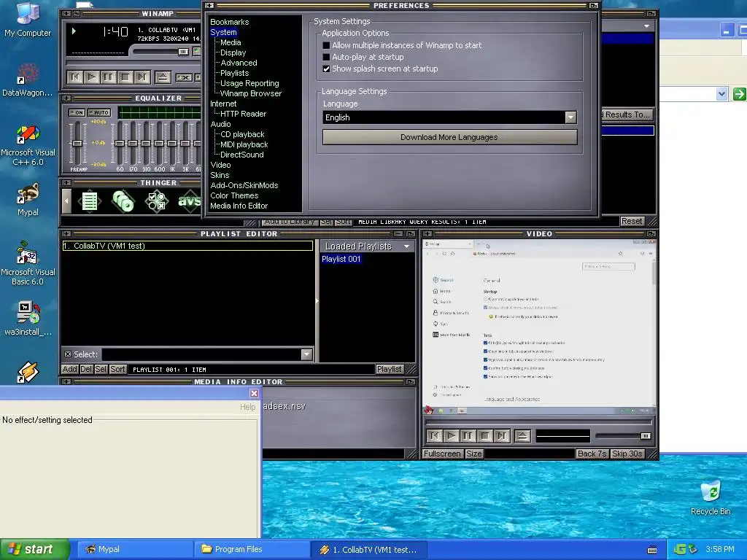Click Stop in Winamp main window
Image resolution: width=747 pixels, height=560 pixels.
125,77
